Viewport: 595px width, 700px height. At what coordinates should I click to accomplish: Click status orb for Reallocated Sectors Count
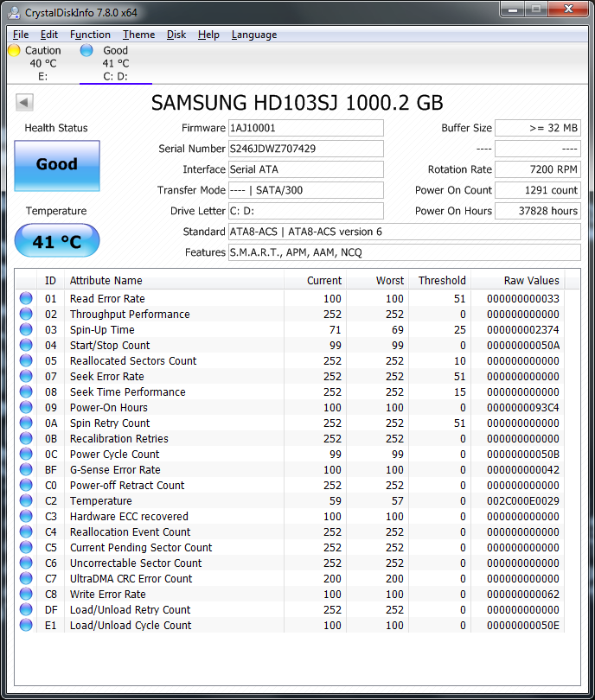pos(26,360)
